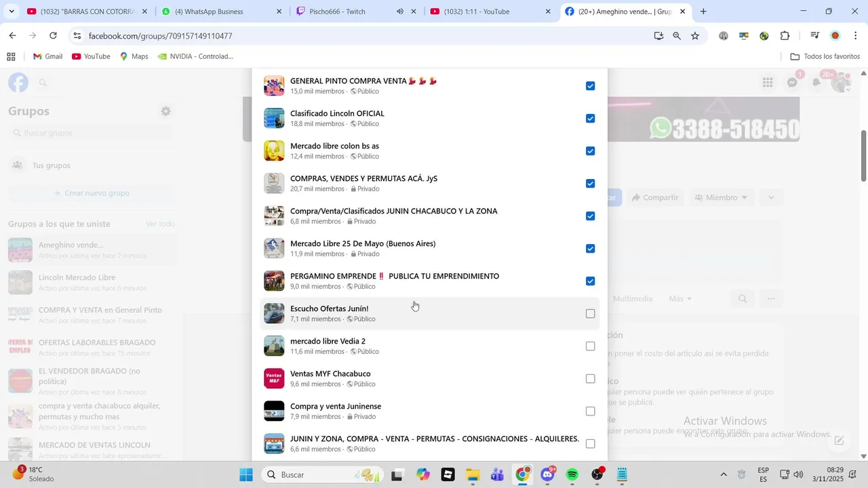Check the mercado libre Vedia 2 checkbox
The width and height of the screenshot is (868, 488).
[590, 346]
